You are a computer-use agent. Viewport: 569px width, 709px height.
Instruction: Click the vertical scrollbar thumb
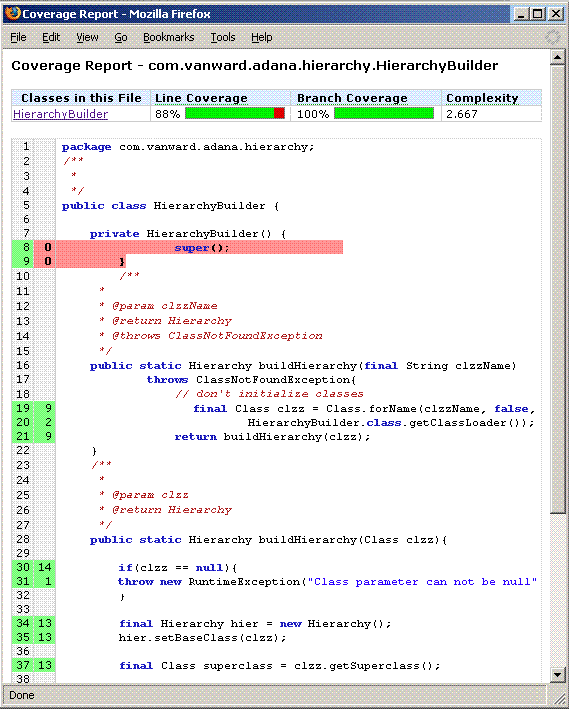[x=557, y=289]
